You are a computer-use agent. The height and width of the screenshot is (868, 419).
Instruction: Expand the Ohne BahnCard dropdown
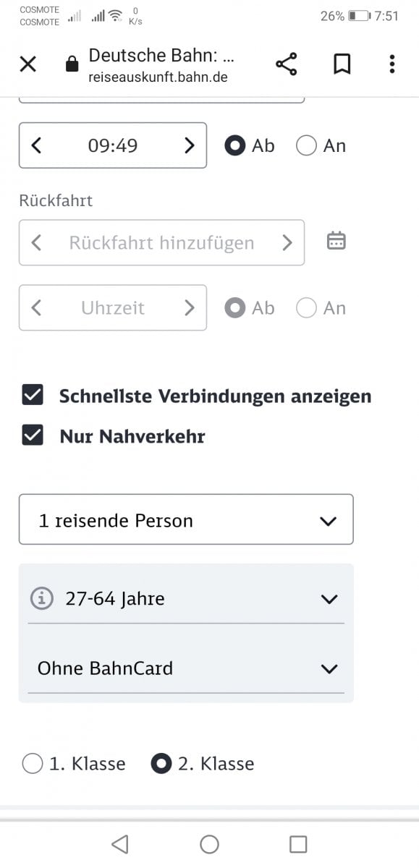tap(186, 668)
